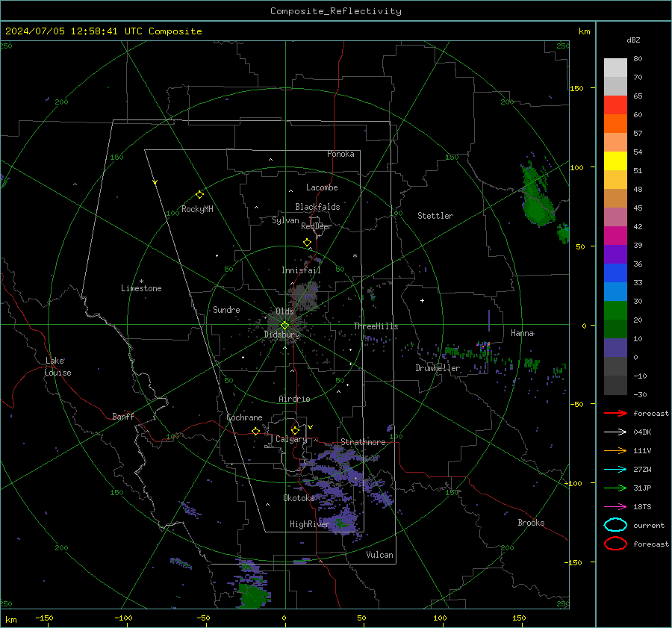This screenshot has height=628, width=672.
Task: Click the Olds label near radar center
Action: coord(284,311)
